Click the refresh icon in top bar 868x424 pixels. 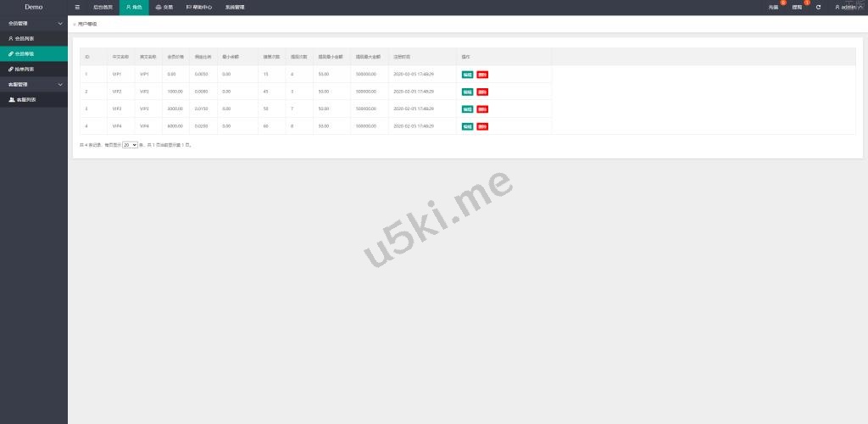tap(818, 7)
